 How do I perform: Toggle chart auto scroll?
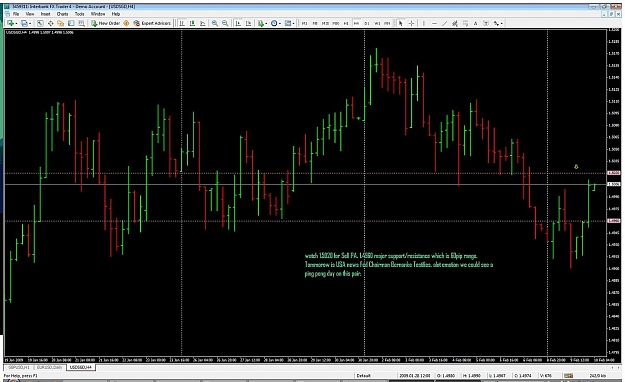point(238,24)
